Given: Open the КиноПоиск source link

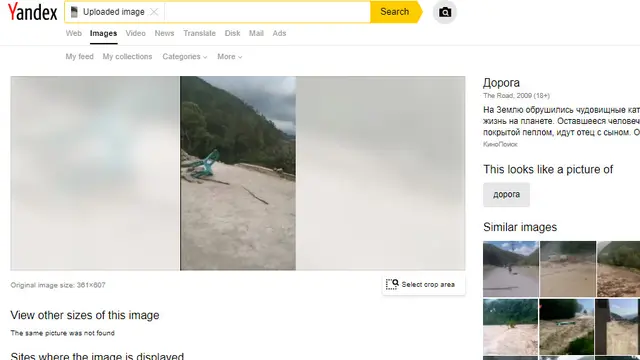Looking at the screenshot, I should (x=500, y=144).
